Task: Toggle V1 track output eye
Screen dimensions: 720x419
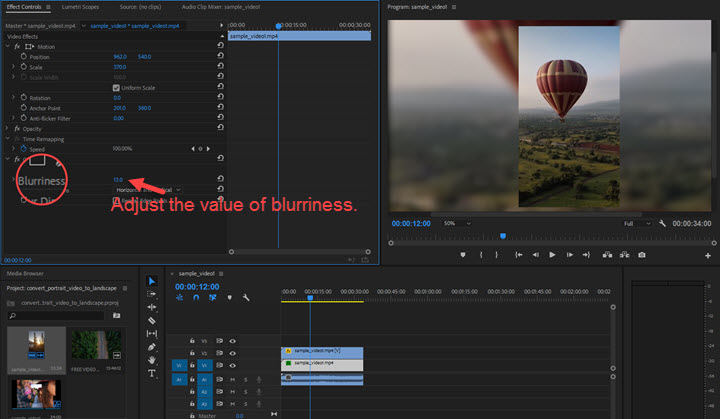Action: pyautogui.click(x=232, y=366)
